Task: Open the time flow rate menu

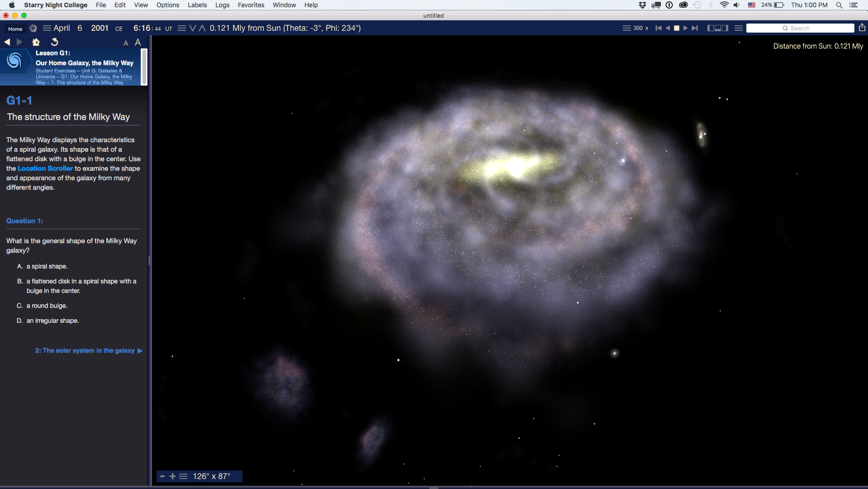Action: [x=626, y=28]
